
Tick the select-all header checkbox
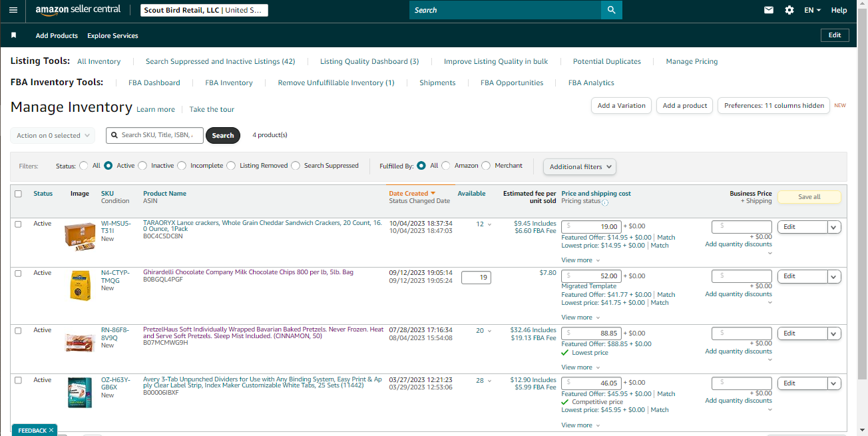click(18, 194)
